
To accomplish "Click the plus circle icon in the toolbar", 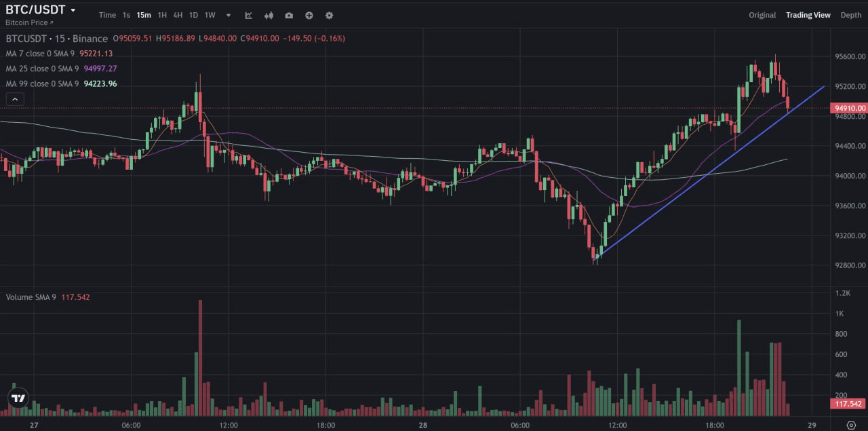I will coord(309,15).
